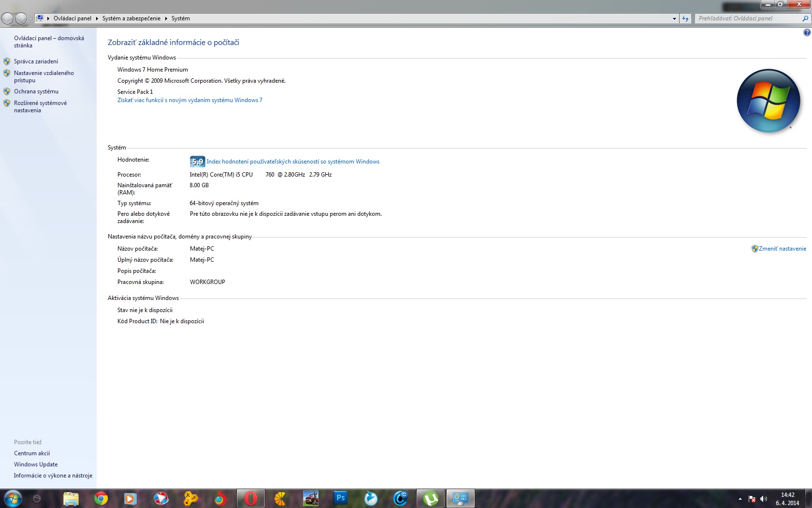Screen dimensions: 812x508
Task: Open 'Centrum akcií' link
Action: [32, 453]
